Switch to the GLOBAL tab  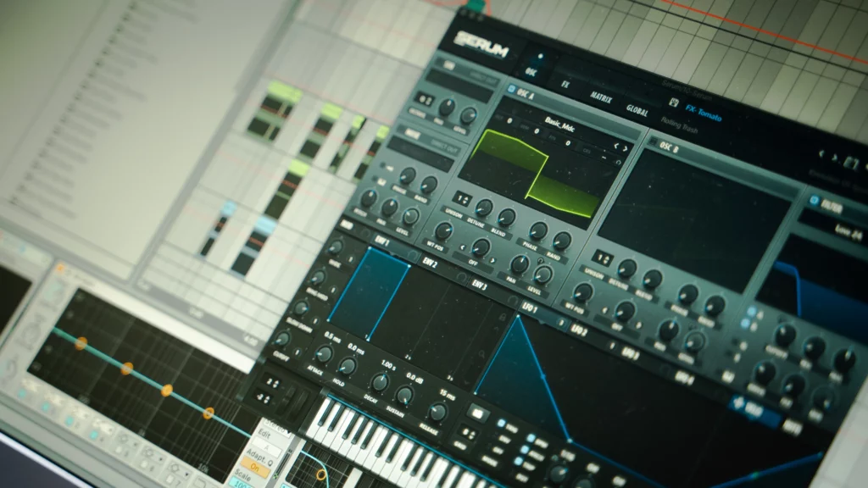click(x=638, y=110)
